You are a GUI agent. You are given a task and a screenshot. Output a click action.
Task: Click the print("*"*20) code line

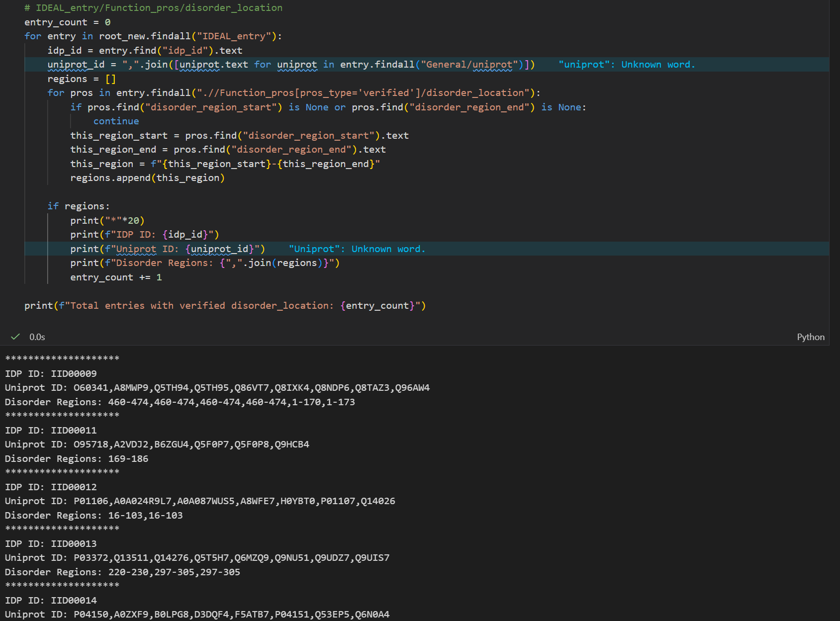pyautogui.click(x=107, y=221)
